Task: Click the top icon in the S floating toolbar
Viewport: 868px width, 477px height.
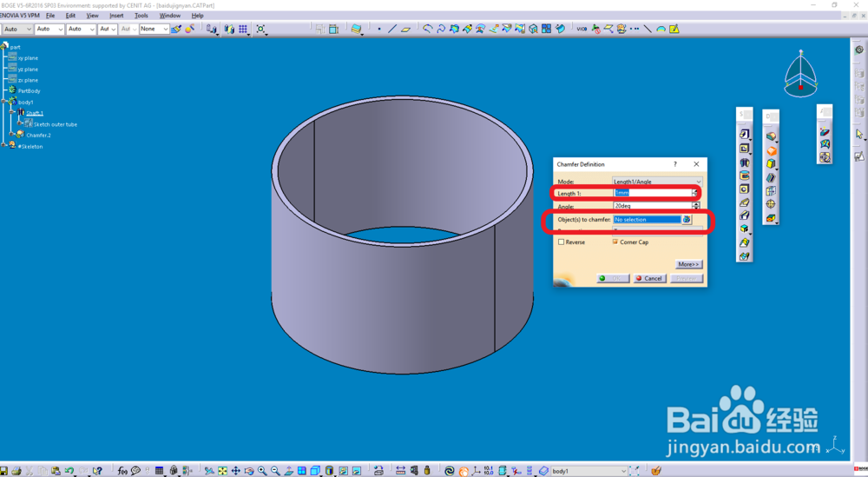Action: (x=745, y=134)
